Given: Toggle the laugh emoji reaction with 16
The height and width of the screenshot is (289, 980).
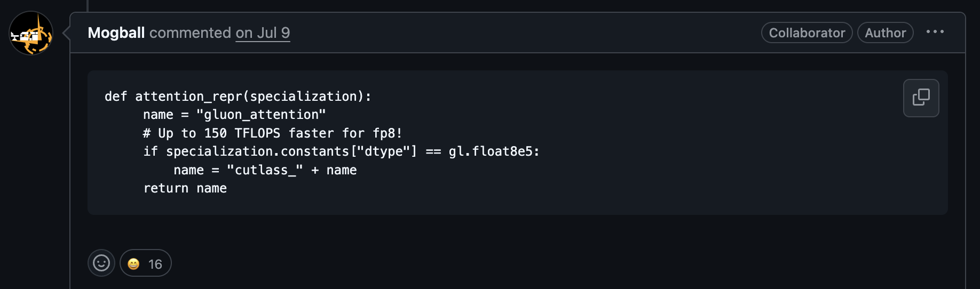Looking at the screenshot, I should coord(145,263).
